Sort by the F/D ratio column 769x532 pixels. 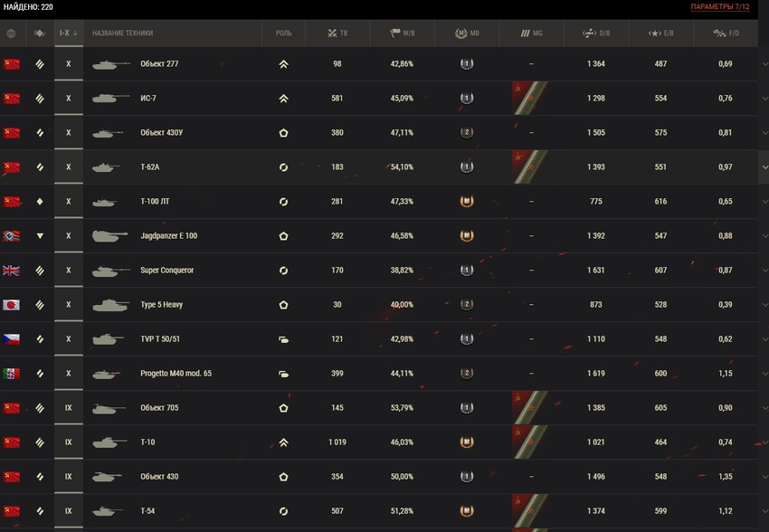pyautogui.click(x=726, y=33)
